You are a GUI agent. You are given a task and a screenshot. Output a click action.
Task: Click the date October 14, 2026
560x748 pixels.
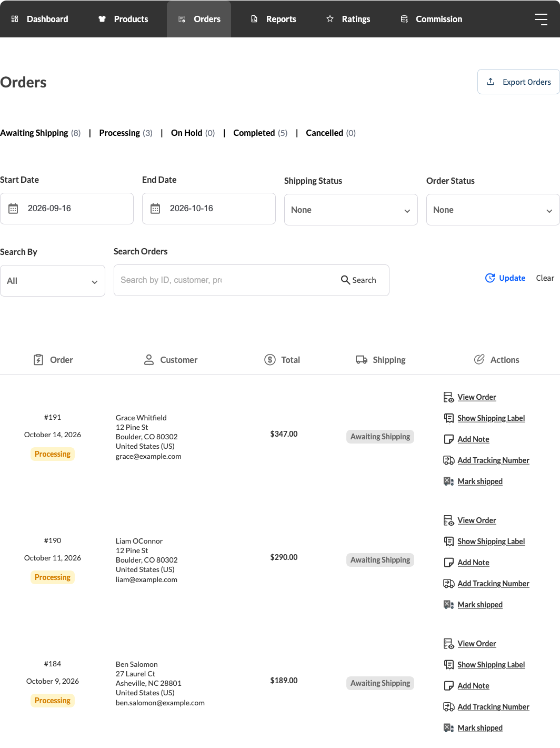[53, 435]
